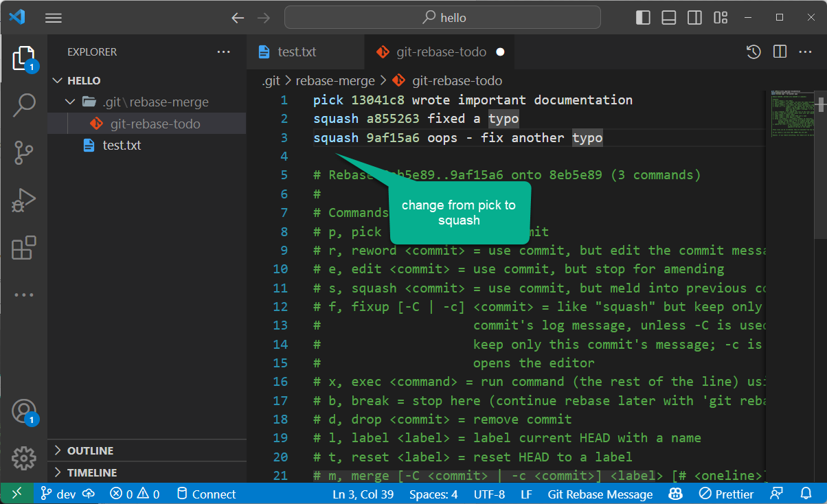Click rebase-merge in the breadcrumb
Viewport: 827px width, 504px height.
(x=335, y=80)
